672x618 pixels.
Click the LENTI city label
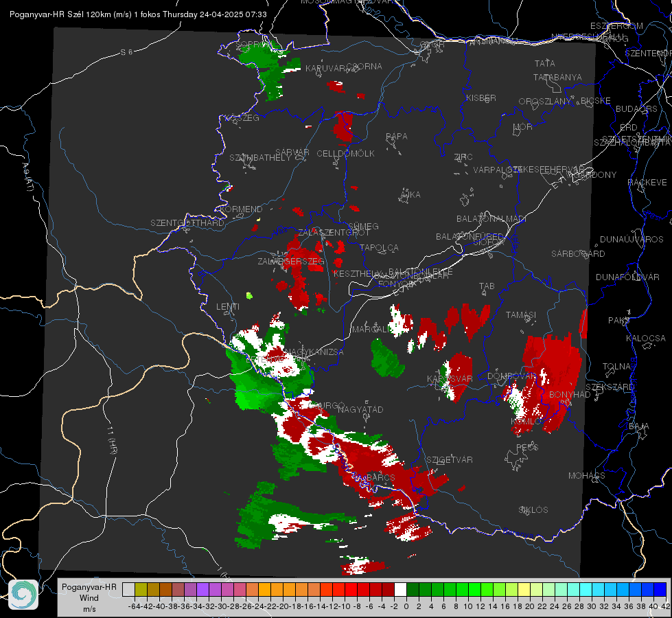tap(228, 307)
